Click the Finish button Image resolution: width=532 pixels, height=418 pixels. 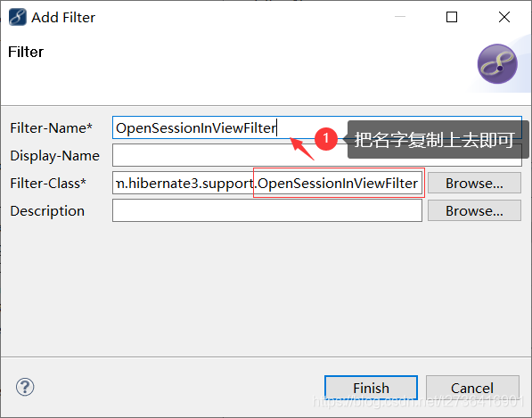371,388
